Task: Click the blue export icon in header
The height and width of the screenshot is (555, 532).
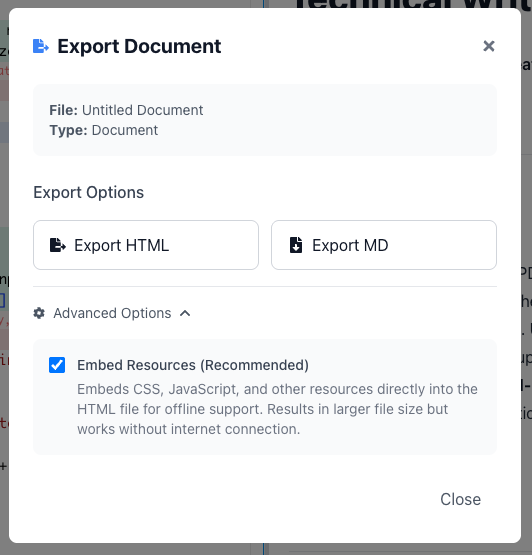Action: 41,46
